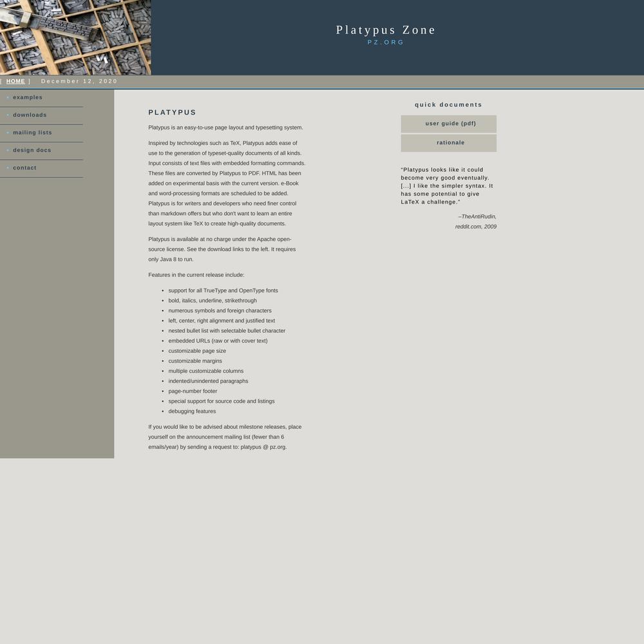Screen dimensions: 644x644
Task: Click 'left, center, right alignment and justified text'
Action: 222,321
